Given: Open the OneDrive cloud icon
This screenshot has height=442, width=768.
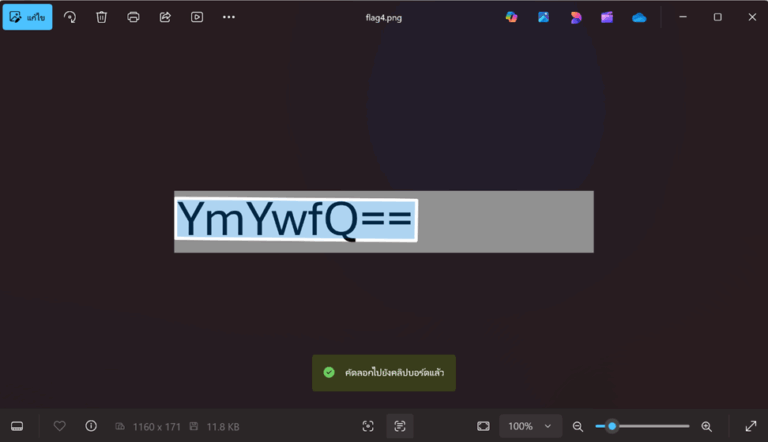Looking at the screenshot, I should 639,17.
